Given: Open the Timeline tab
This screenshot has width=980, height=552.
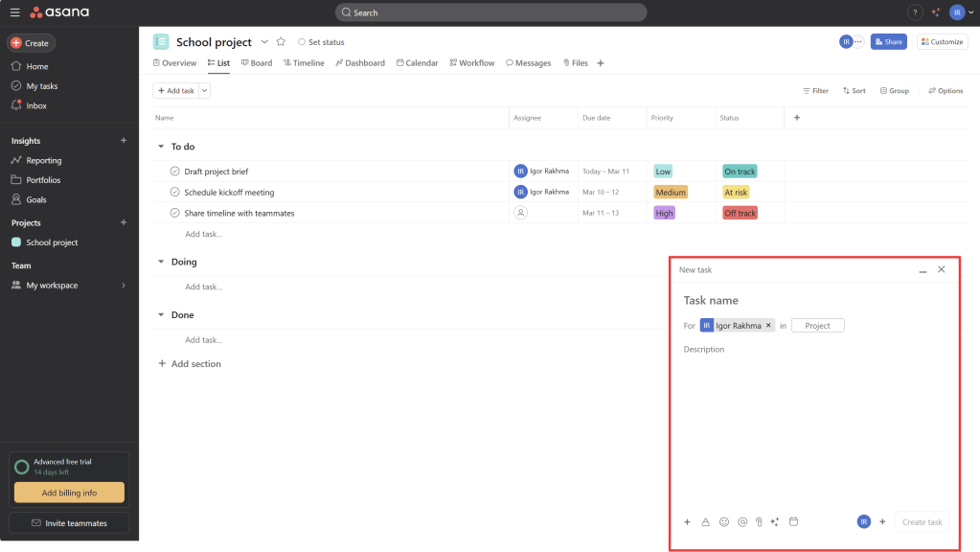Looking at the screenshot, I should (303, 63).
